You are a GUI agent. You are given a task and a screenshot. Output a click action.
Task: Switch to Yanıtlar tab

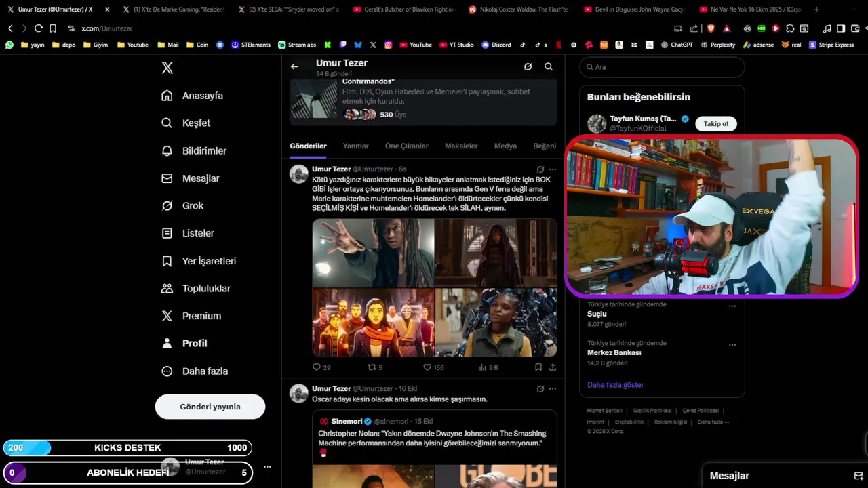(x=355, y=146)
